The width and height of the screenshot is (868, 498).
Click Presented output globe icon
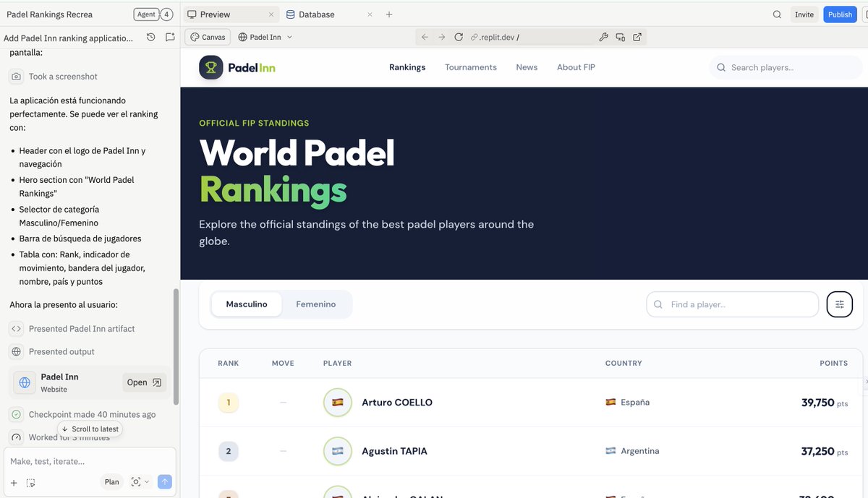pos(16,352)
